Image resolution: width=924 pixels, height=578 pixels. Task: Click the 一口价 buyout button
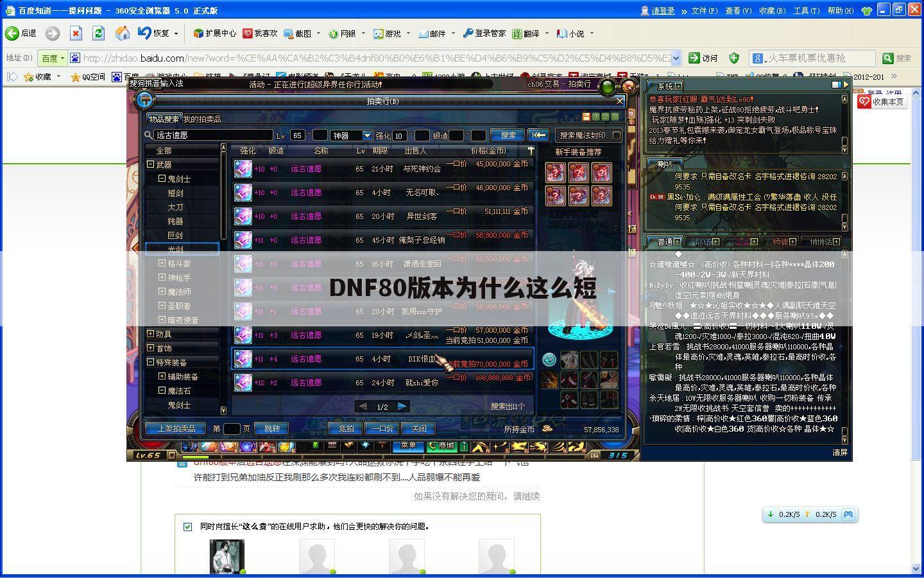pos(382,428)
